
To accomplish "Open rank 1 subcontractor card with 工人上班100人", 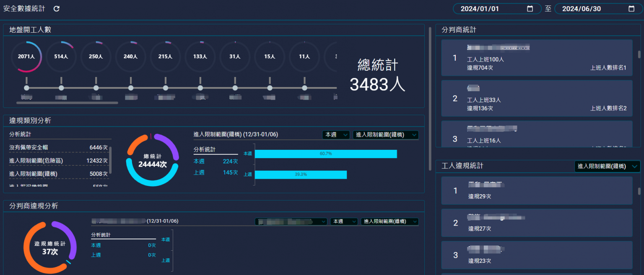I will click(x=537, y=58).
